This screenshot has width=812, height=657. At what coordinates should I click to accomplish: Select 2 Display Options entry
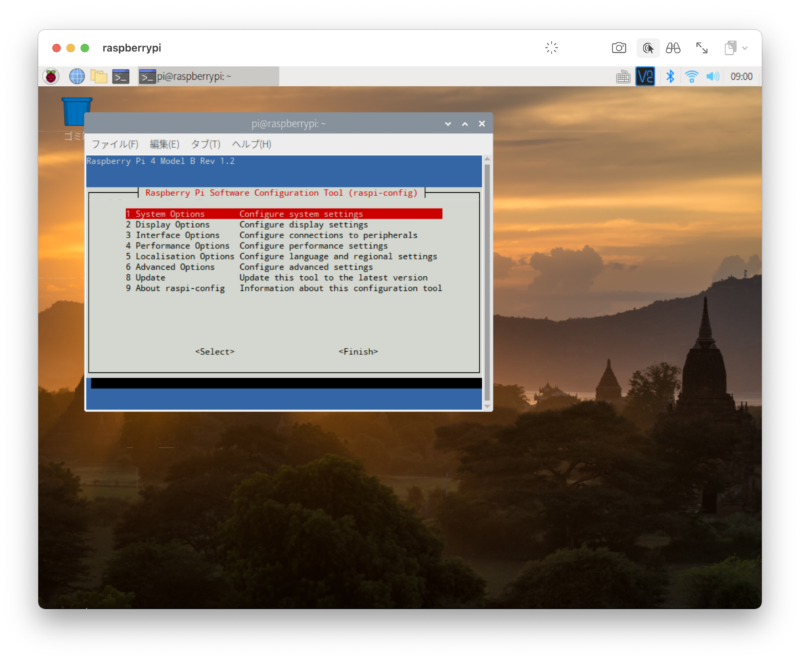click(247, 225)
